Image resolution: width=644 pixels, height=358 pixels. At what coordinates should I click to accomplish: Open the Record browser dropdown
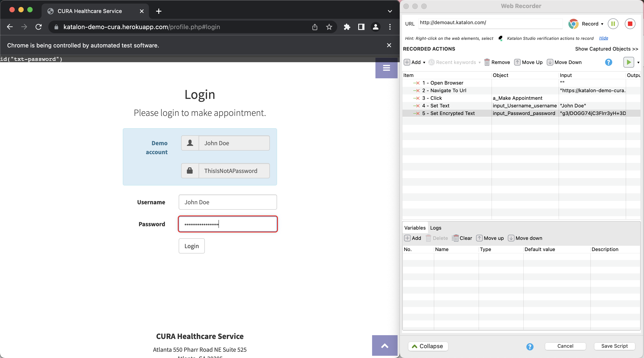click(602, 24)
